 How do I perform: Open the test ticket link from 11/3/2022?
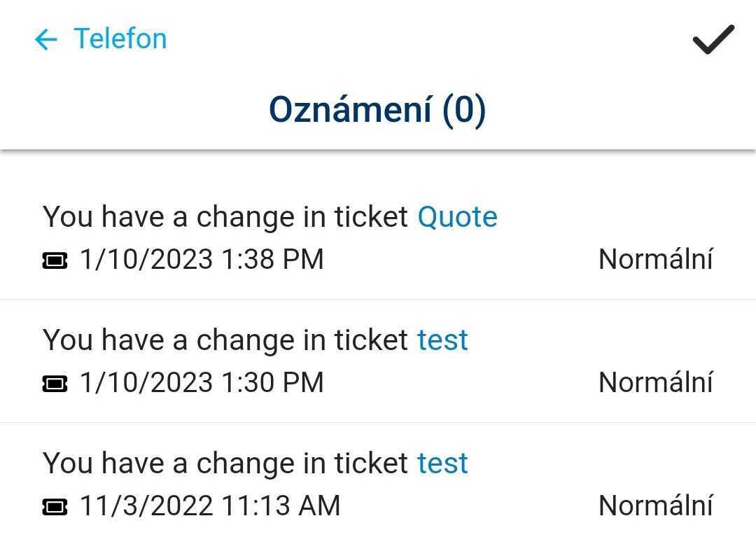pos(442,463)
